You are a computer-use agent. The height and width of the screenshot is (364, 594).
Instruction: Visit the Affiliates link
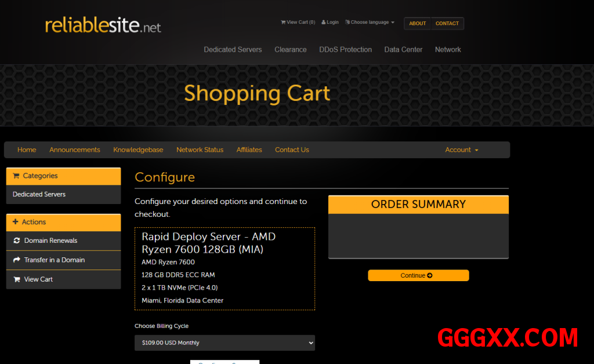tap(249, 150)
